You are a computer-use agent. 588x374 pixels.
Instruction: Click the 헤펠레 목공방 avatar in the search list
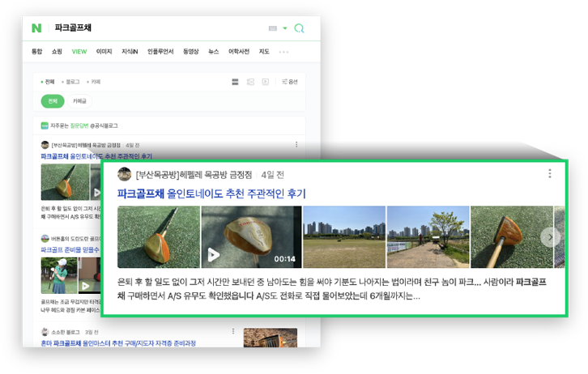coord(45,145)
